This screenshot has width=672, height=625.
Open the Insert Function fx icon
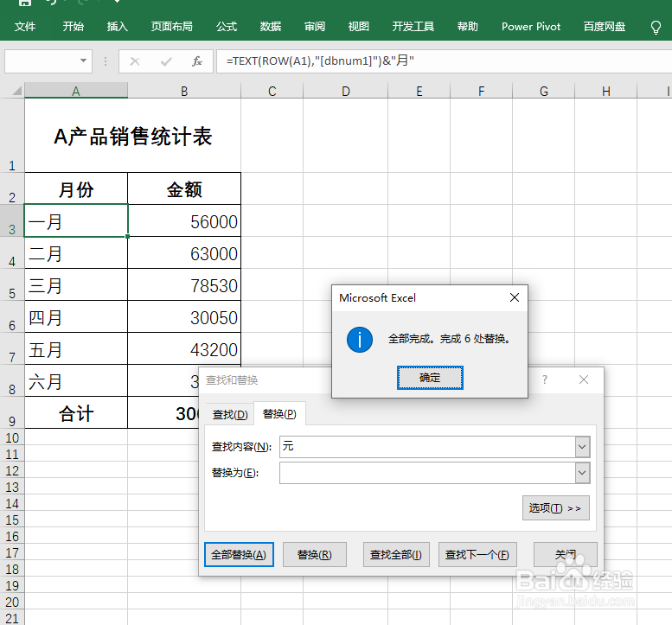tap(196, 61)
